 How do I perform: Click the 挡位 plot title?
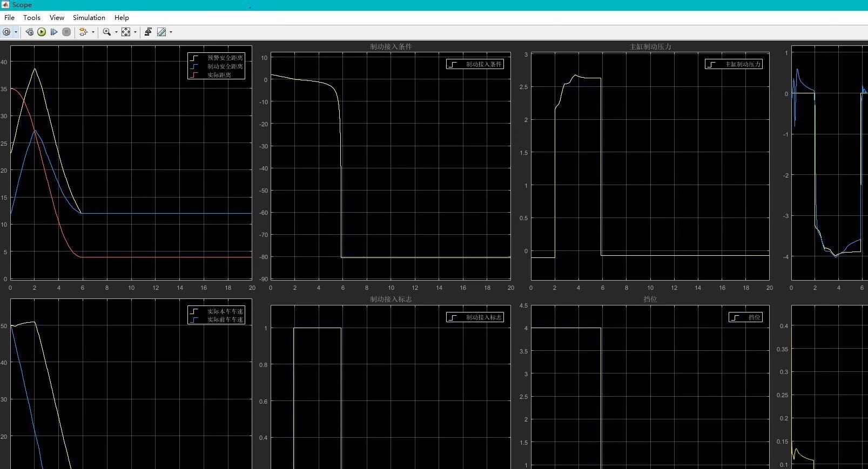coord(650,299)
